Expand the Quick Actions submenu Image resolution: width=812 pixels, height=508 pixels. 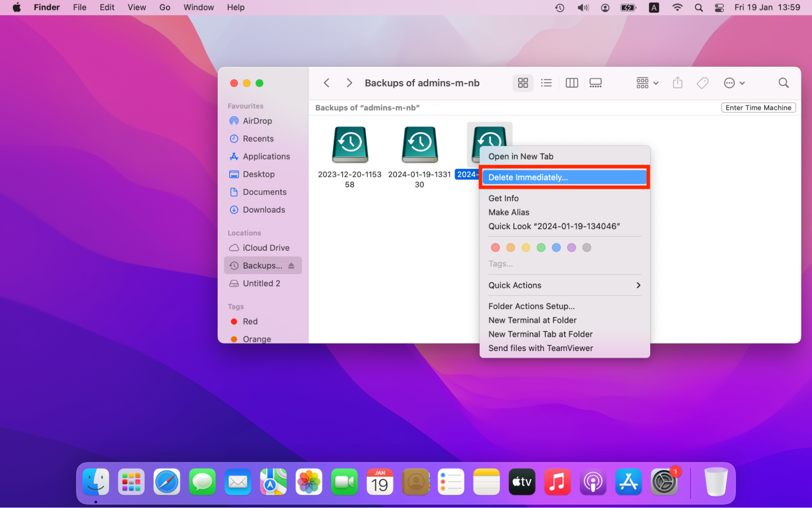pyautogui.click(x=565, y=285)
